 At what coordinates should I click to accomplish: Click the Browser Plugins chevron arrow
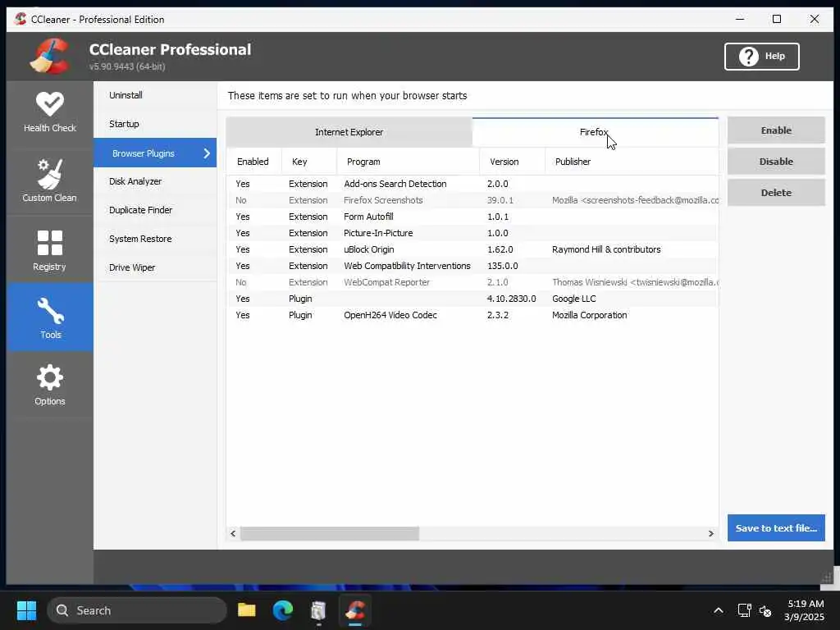tap(207, 153)
